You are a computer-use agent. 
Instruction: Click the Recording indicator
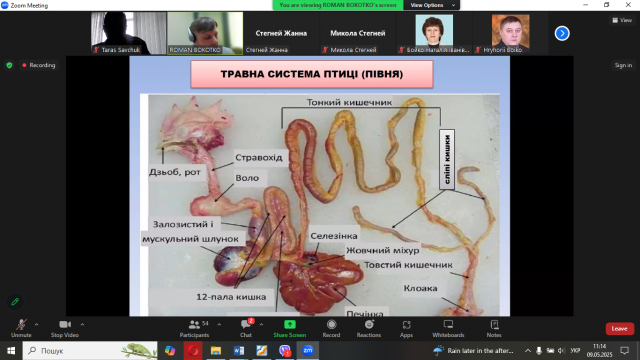point(39,65)
